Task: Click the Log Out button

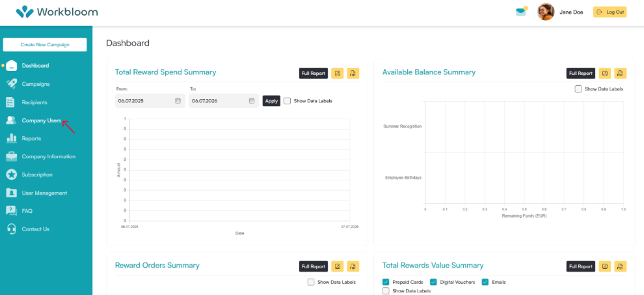Action: tap(610, 12)
